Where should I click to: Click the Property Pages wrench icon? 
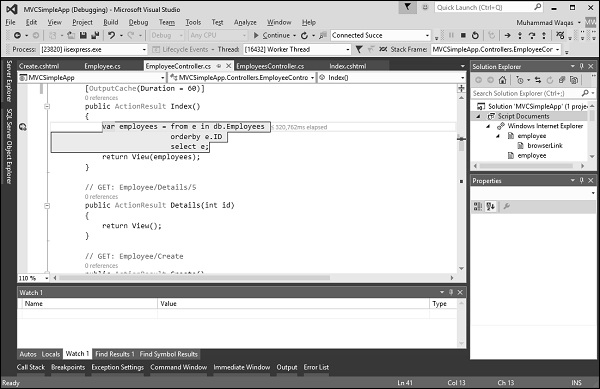[507, 207]
